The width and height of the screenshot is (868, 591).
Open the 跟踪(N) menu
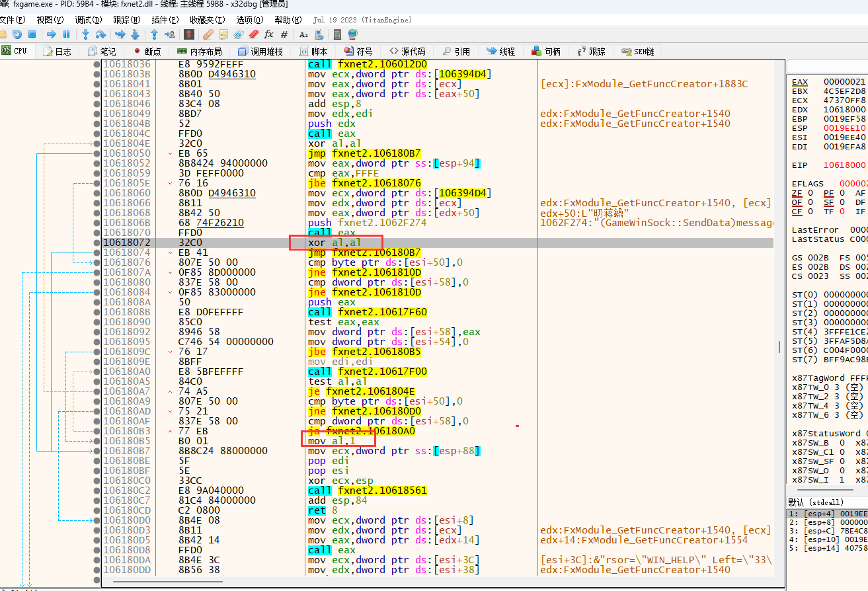(x=126, y=20)
